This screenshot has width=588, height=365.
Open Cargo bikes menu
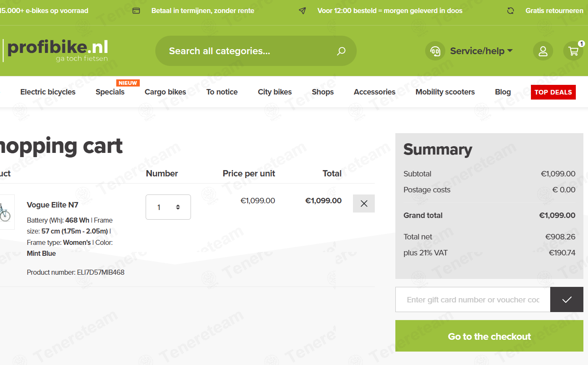click(165, 92)
